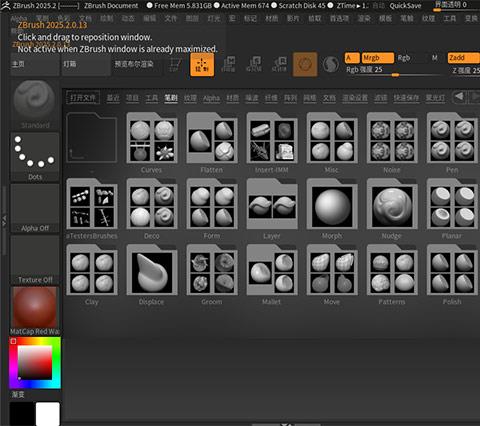Open the Groom brush folder
Screen dimensions: 480x426
212,270
